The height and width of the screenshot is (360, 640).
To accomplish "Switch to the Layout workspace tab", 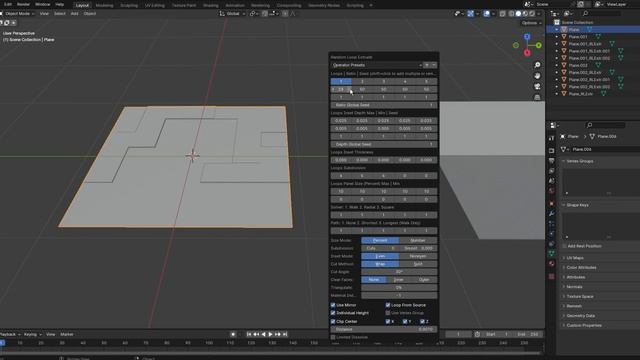I will pos(82,5).
